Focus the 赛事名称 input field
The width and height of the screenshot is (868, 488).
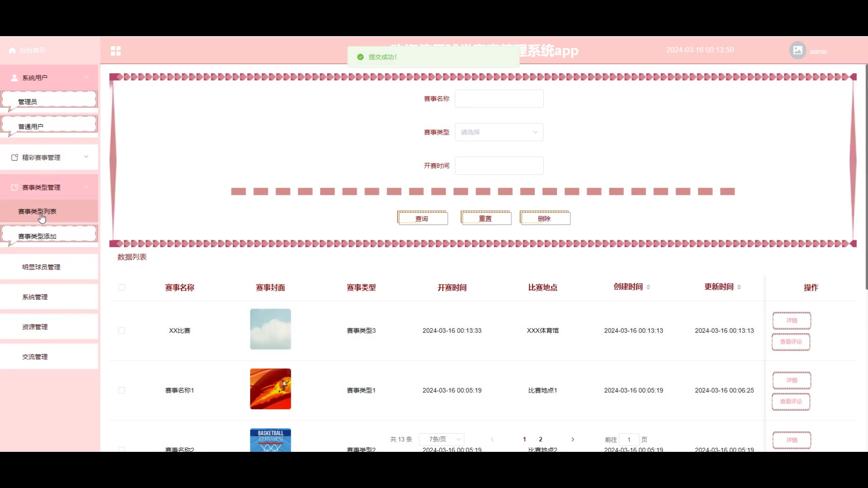(499, 99)
